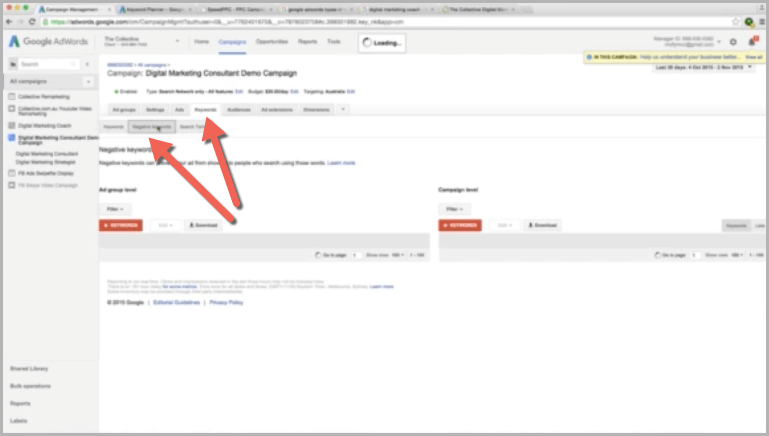The image size is (769, 436).
Task: Click magnifier icon in sidebar search box
Action: coord(73,64)
